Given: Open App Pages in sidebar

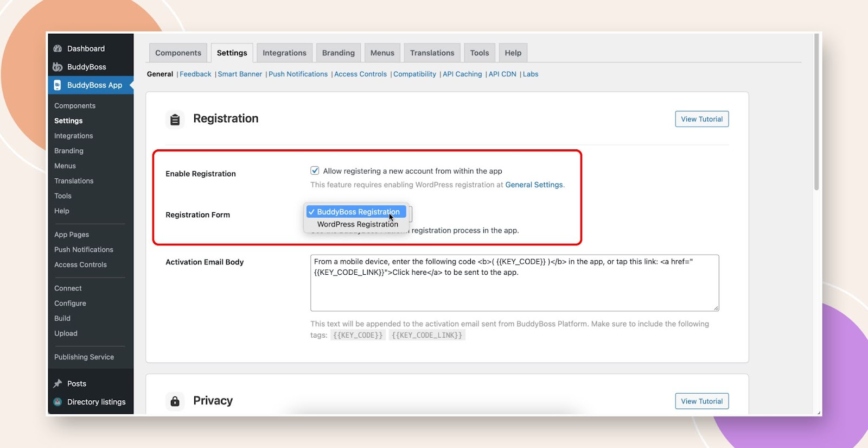Looking at the screenshot, I should 72,235.
